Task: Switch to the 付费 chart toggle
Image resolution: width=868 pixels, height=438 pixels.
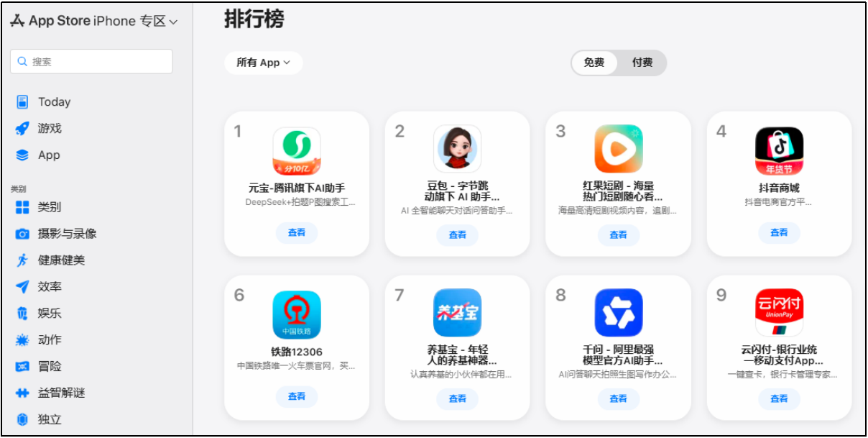Action: click(642, 63)
